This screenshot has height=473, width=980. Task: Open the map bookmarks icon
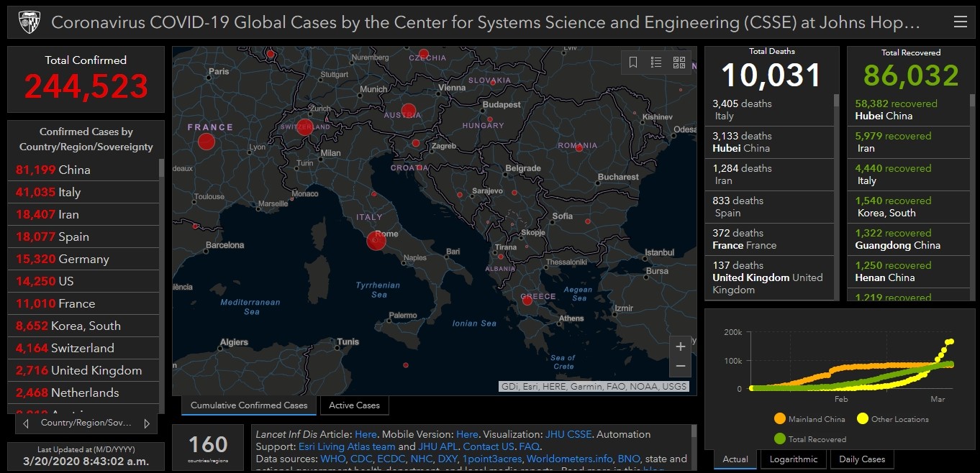(633, 63)
